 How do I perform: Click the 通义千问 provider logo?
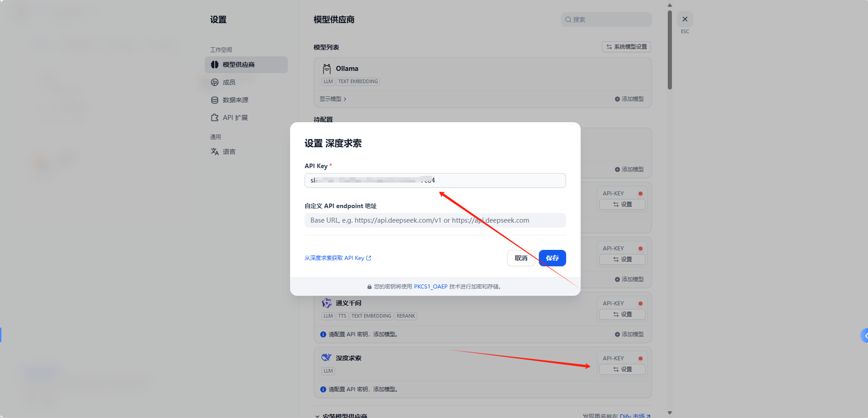click(x=327, y=303)
